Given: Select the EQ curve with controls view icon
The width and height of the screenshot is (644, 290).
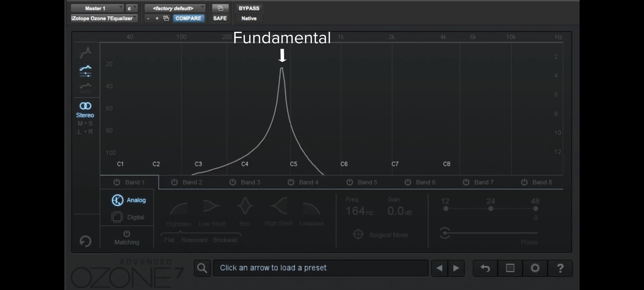Looking at the screenshot, I should 85,71.
